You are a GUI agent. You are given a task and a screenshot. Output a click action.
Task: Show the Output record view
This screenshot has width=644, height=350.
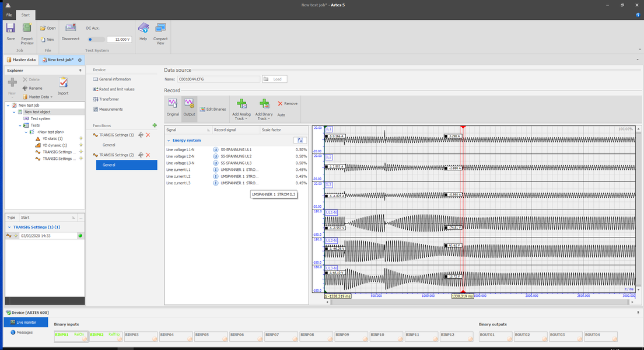pyautogui.click(x=189, y=108)
